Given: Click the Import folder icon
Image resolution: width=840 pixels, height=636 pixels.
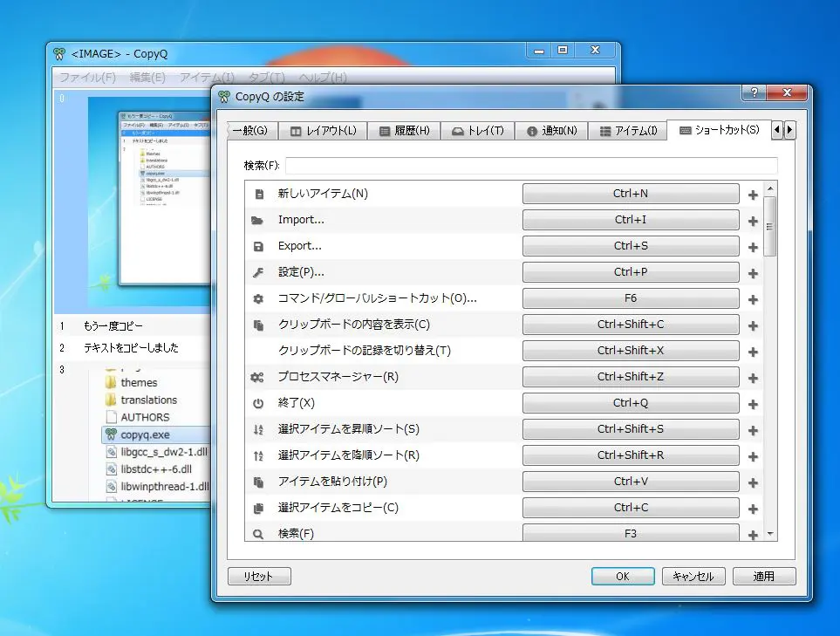Looking at the screenshot, I should 257,220.
